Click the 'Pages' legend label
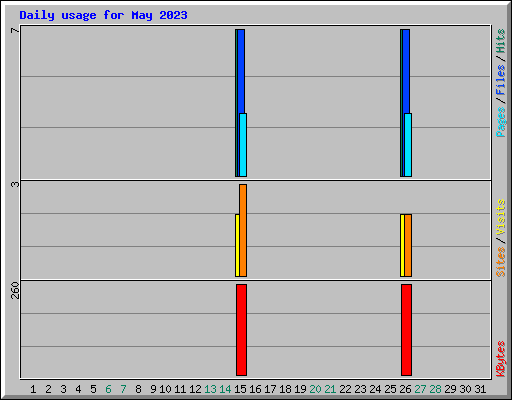Image resolution: width=512 pixels, height=400 pixels. point(500,122)
